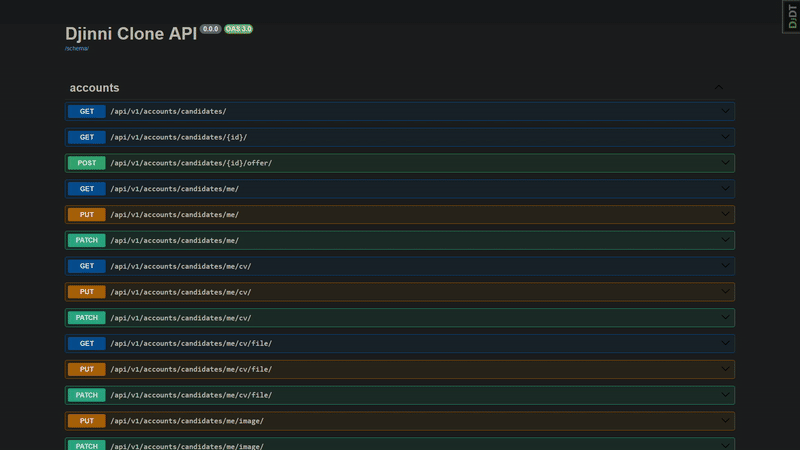Viewport: 800px width, 450px height.
Task: Expand GET candidates/me/cv/ chevron arrow
Action: tap(725, 266)
